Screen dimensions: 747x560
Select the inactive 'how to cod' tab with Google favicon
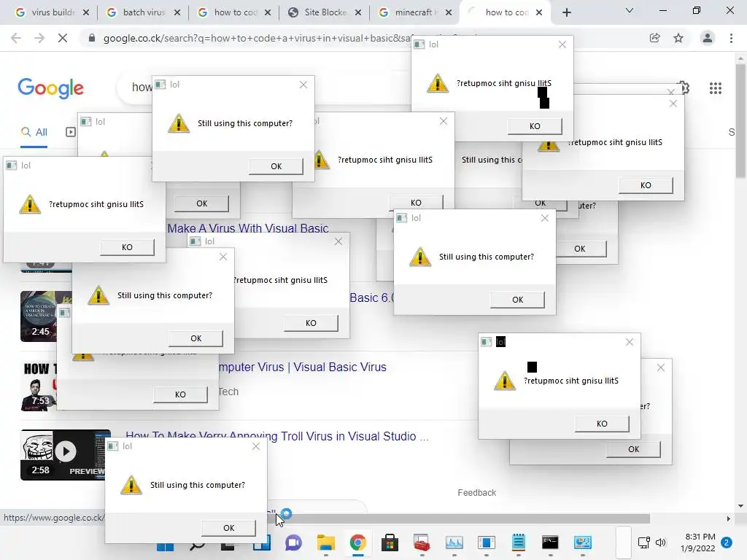233,12
